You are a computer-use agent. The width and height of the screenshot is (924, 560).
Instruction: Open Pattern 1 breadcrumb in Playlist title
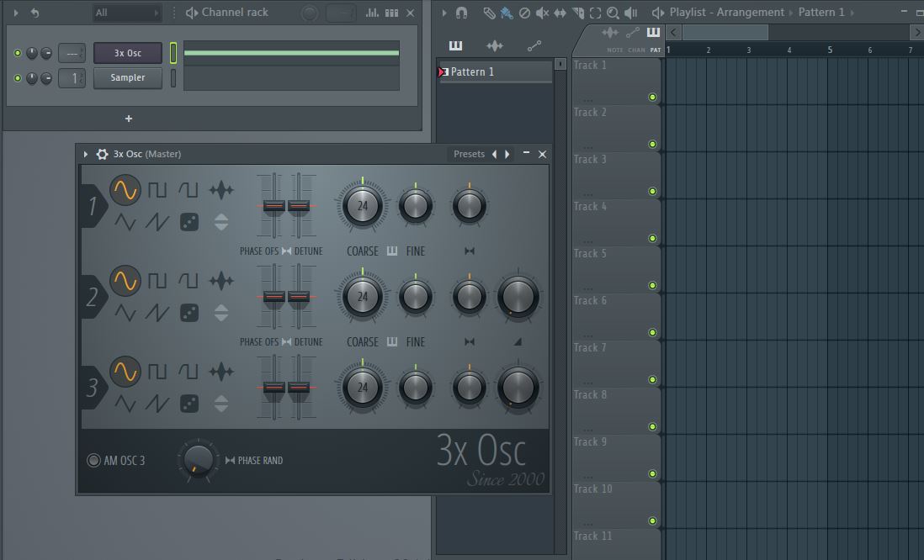tap(820, 13)
